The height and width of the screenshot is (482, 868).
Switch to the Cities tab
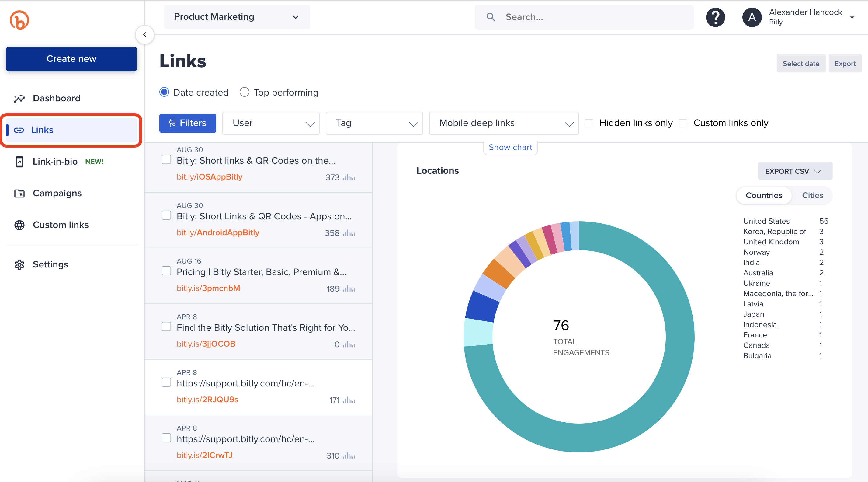[812, 195]
